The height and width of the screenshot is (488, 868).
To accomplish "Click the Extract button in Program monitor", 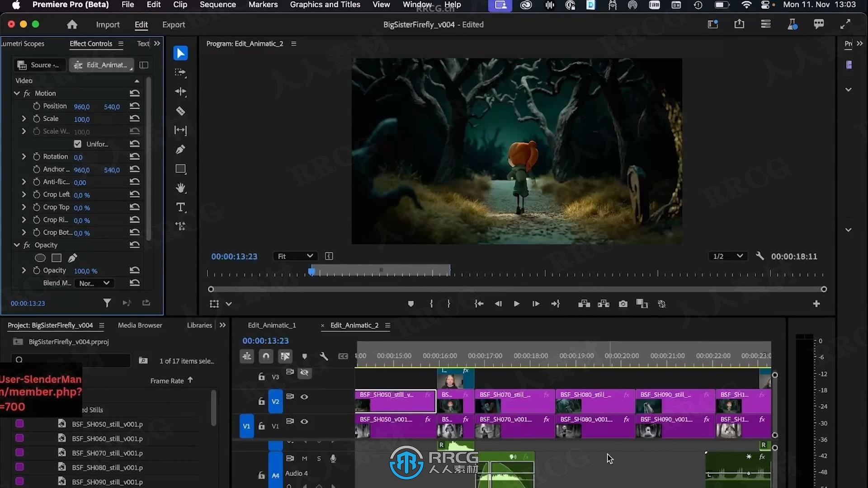I will point(604,304).
